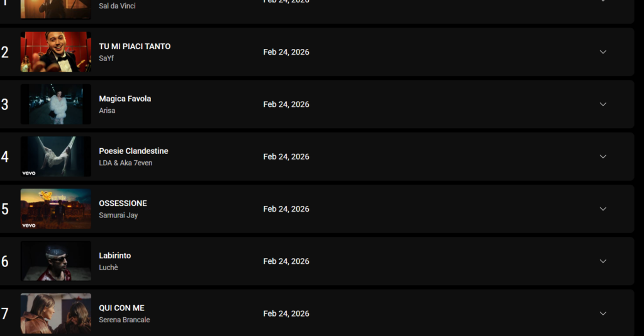Click the artist name Arisa
Image resolution: width=644 pixels, height=336 pixels.
tap(107, 111)
